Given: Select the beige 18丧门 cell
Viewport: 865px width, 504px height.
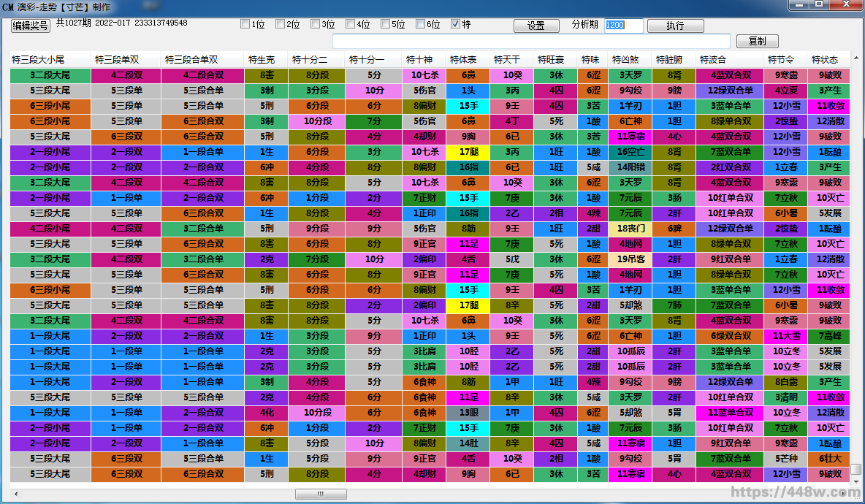Looking at the screenshot, I should 630,229.
